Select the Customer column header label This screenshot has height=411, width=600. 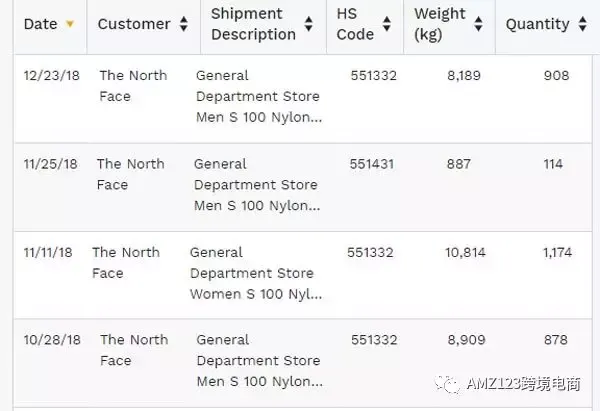134,24
